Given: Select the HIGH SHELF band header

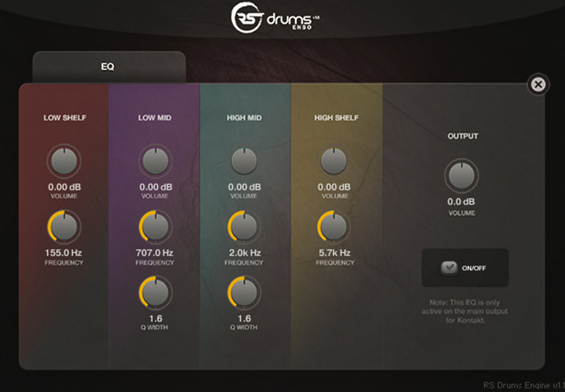Looking at the screenshot, I should pos(336,118).
